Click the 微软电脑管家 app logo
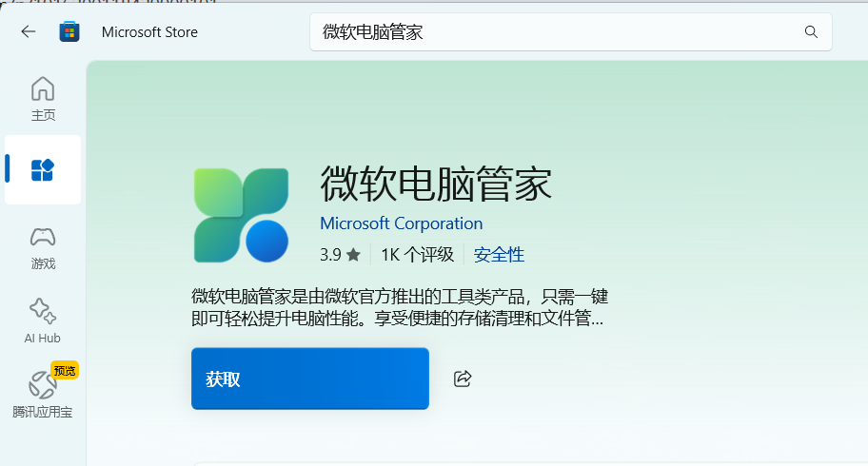The height and width of the screenshot is (466, 868). coord(242,215)
